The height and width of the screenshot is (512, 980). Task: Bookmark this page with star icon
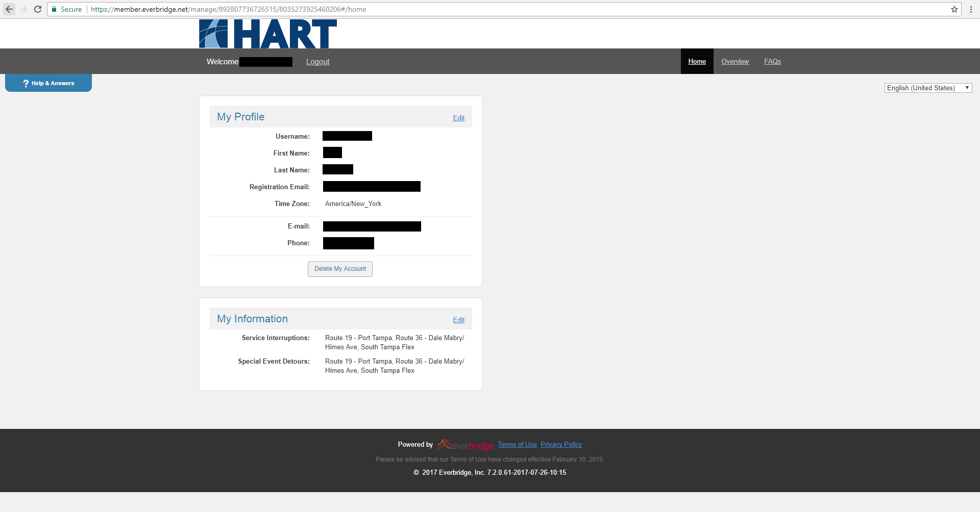pos(954,9)
